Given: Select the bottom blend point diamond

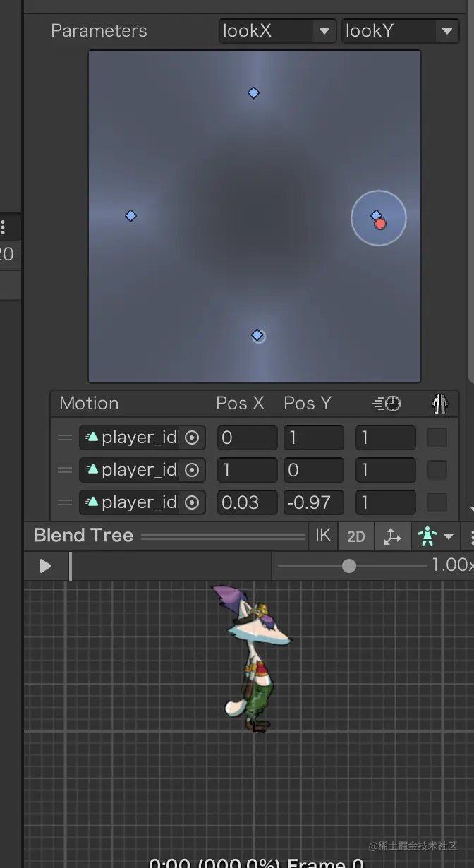Looking at the screenshot, I should click(257, 335).
